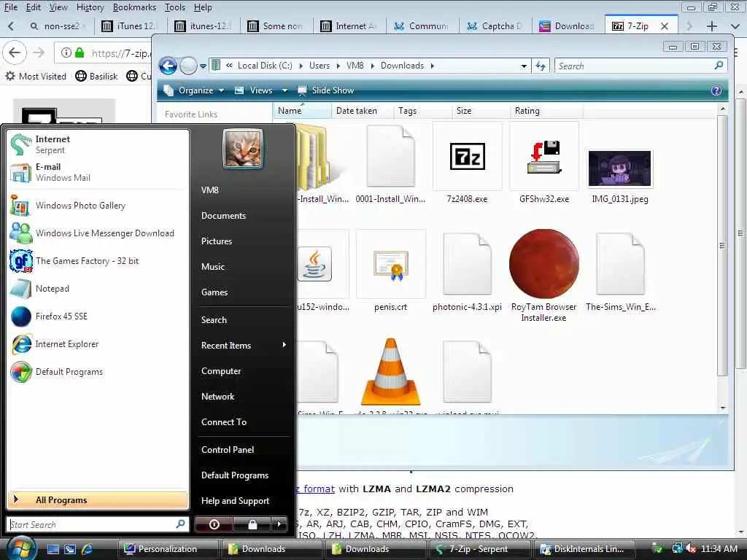Screen dimensions: 747x560
Task: Switch to Personalization taskbar window
Action: (x=168, y=549)
